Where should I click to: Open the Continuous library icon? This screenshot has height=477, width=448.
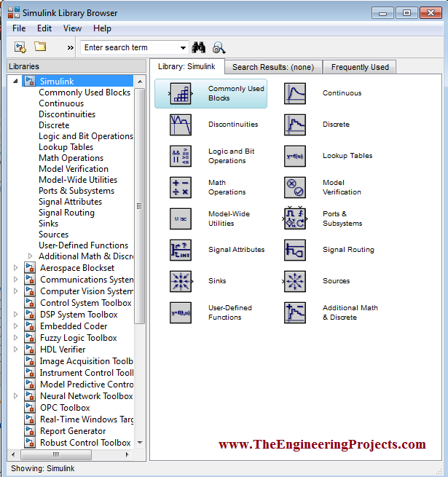(295, 94)
